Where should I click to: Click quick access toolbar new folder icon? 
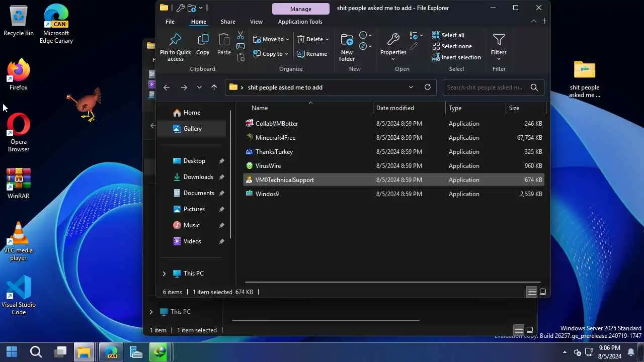[x=191, y=8]
